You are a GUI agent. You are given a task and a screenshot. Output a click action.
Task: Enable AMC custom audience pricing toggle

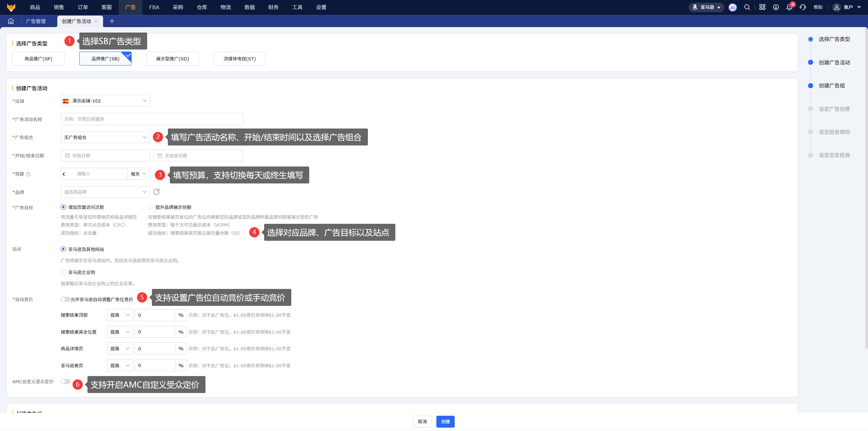point(65,381)
